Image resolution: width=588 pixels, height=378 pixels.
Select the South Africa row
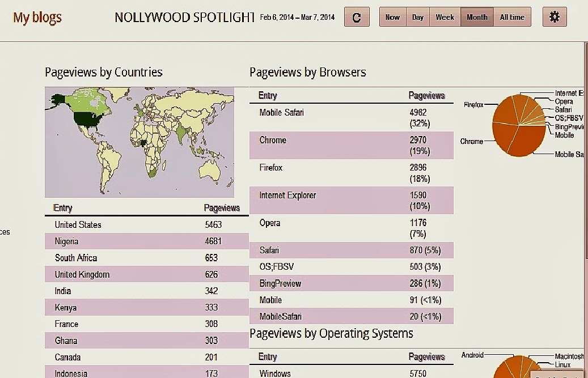(x=147, y=257)
